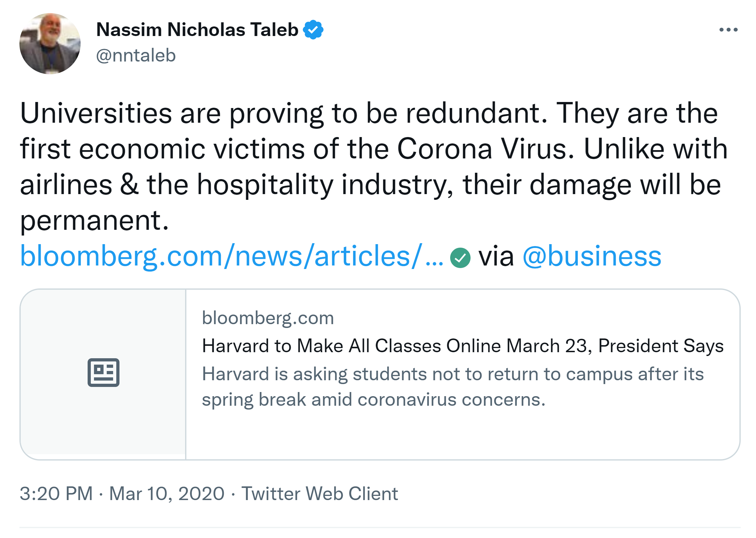Click the words "Corona Virus" in tweet
756x538 pixels.
(485, 149)
